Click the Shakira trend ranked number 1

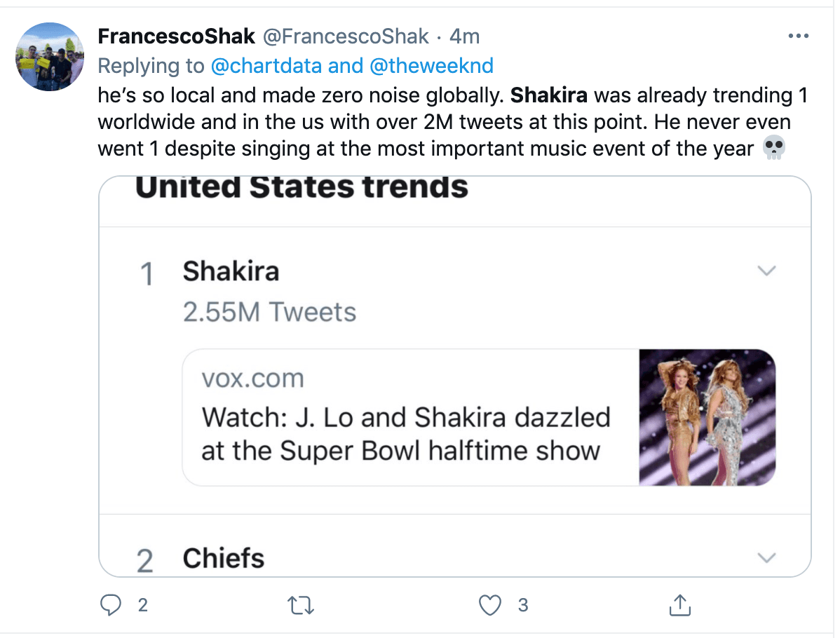pos(231,271)
